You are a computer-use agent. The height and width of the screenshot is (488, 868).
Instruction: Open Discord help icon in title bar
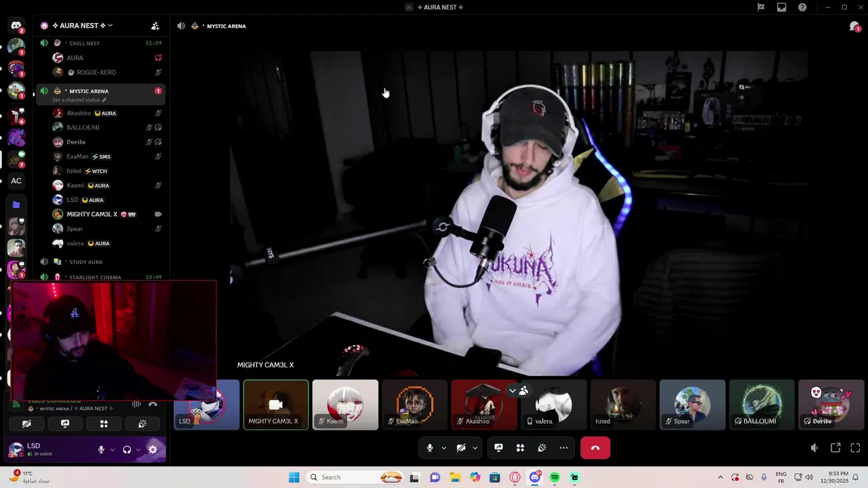(x=803, y=7)
